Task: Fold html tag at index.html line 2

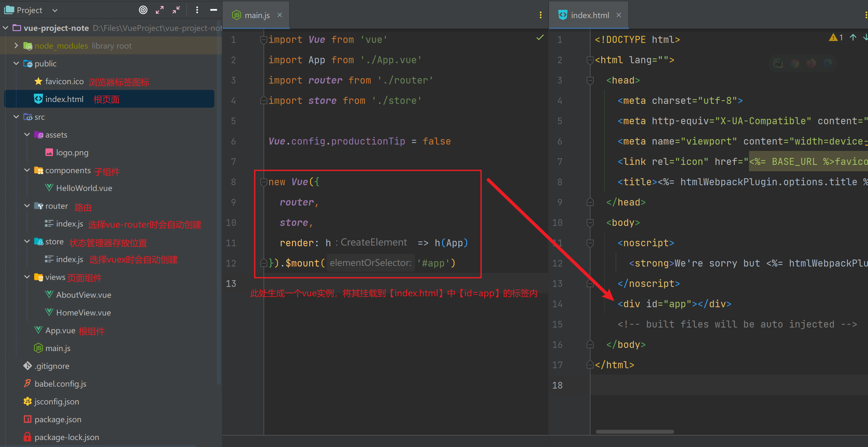Action: click(590, 60)
